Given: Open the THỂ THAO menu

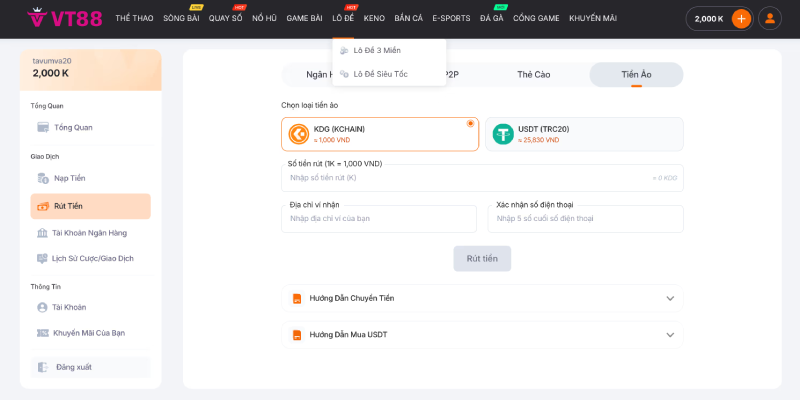Looking at the screenshot, I should pyautogui.click(x=134, y=18).
